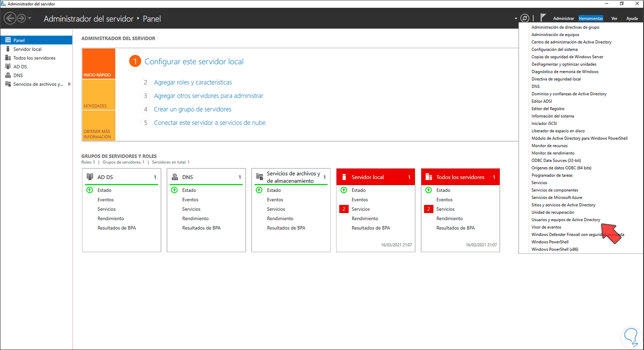644x350 pixels.
Task: Select Usuarios y equipos de Active Directory
Action: tap(566, 220)
